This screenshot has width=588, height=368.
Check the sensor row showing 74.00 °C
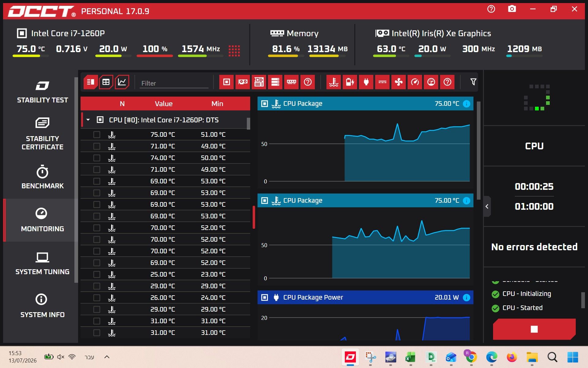point(97,158)
